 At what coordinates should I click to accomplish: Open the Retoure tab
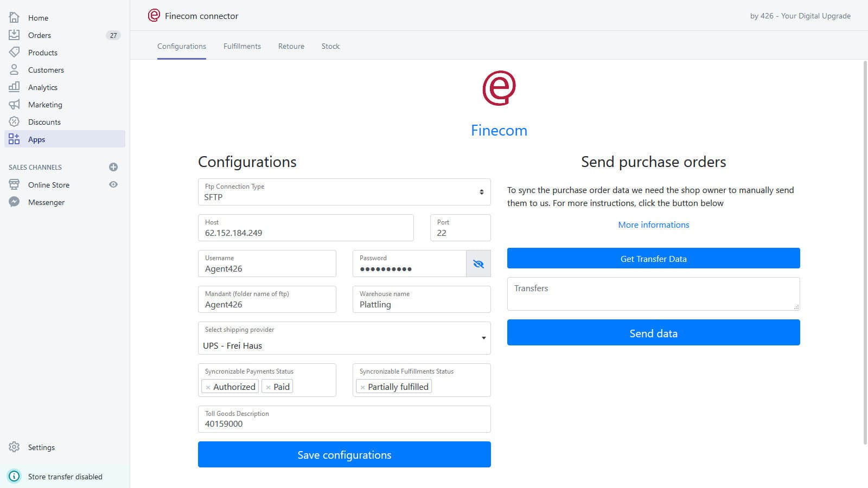(x=291, y=46)
